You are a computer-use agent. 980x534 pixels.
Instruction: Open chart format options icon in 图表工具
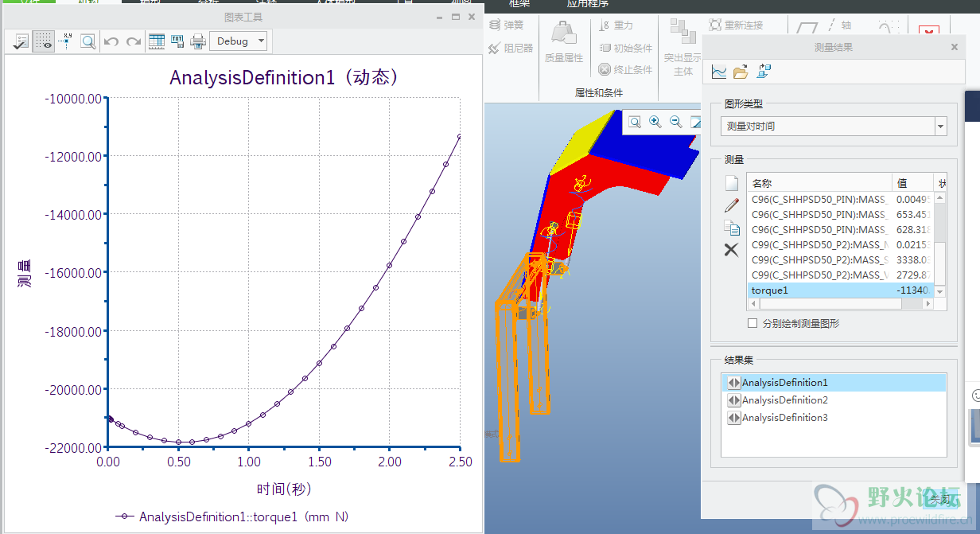click(21, 41)
